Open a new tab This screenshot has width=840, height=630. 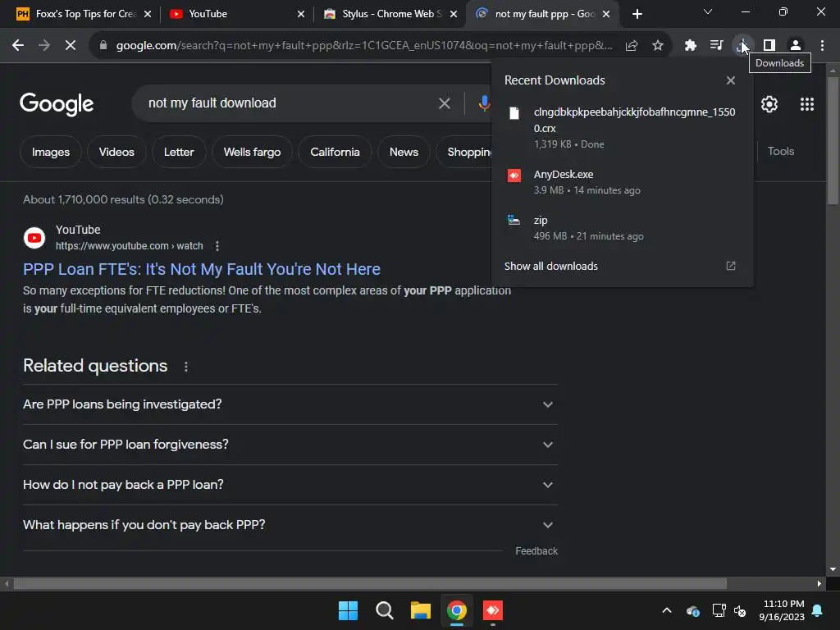pos(637,14)
